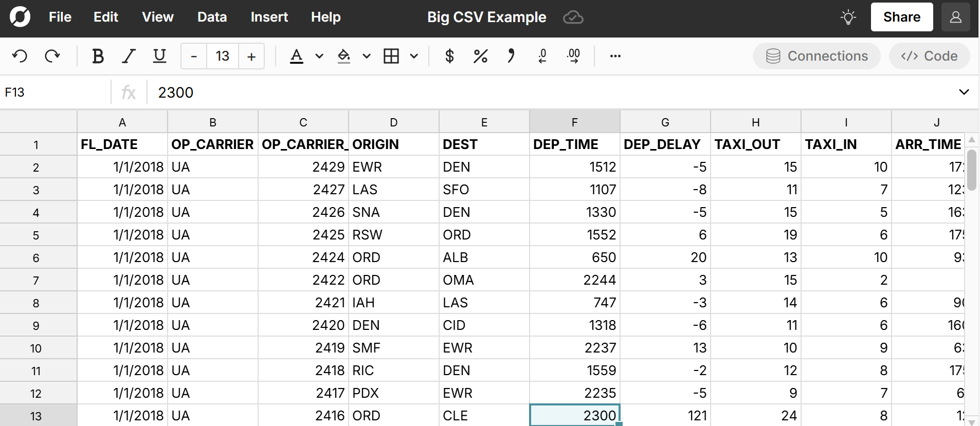
Task: Click the Share button
Action: tap(901, 17)
